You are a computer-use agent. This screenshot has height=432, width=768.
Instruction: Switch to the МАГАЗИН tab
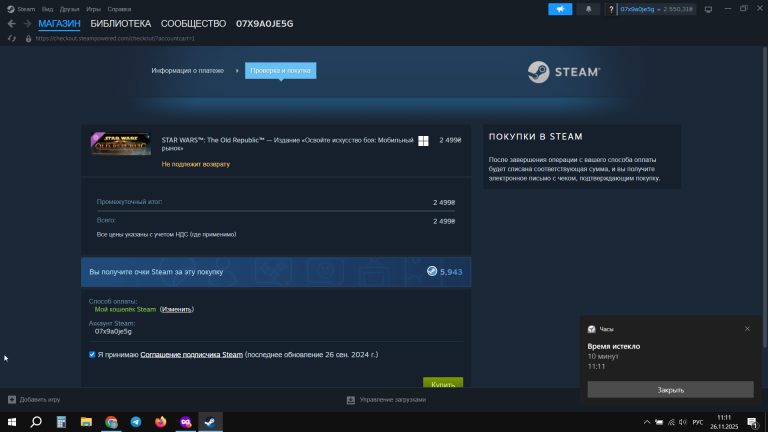[x=59, y=24]
